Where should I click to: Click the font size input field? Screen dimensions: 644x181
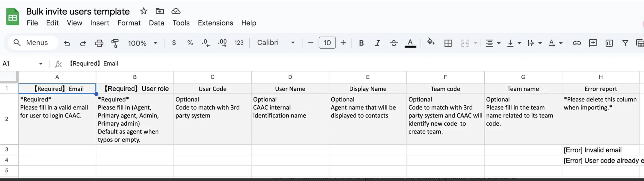click(x=327, y=43)
